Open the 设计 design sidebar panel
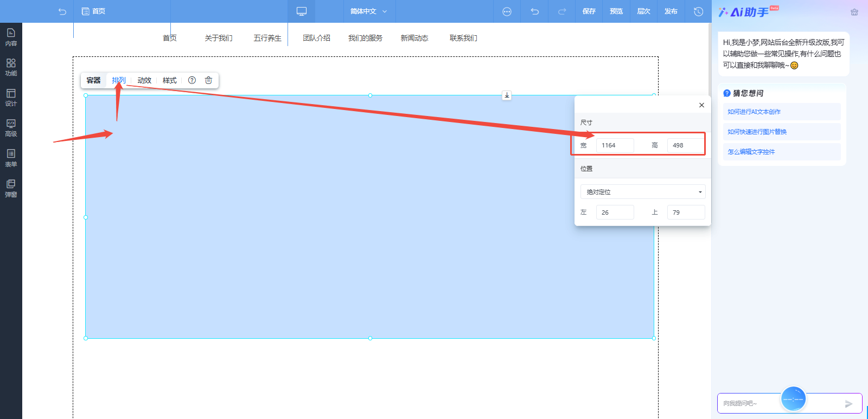 tap(11, 98)
